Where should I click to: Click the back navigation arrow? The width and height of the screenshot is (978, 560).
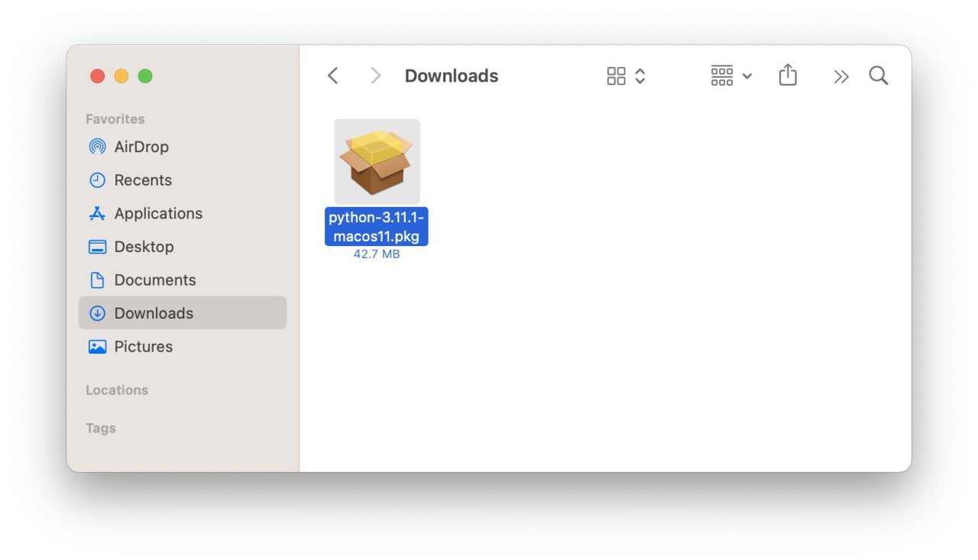pos(332,75)
